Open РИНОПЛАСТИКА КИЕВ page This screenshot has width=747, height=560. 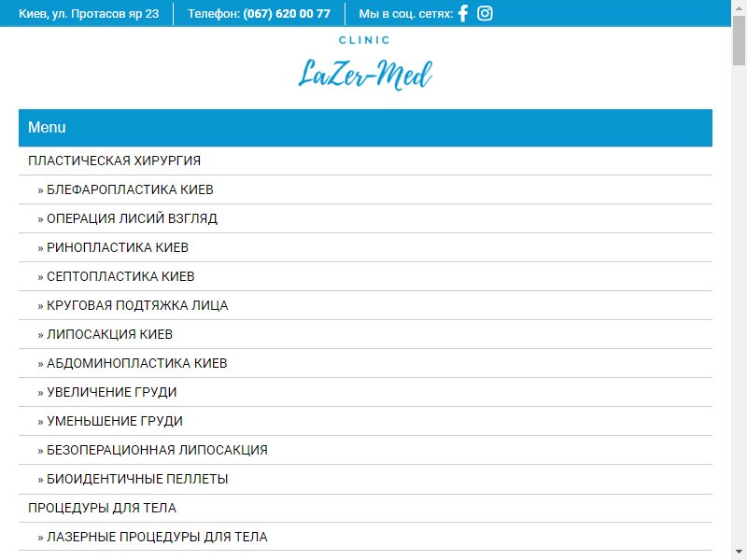point(365,247)
